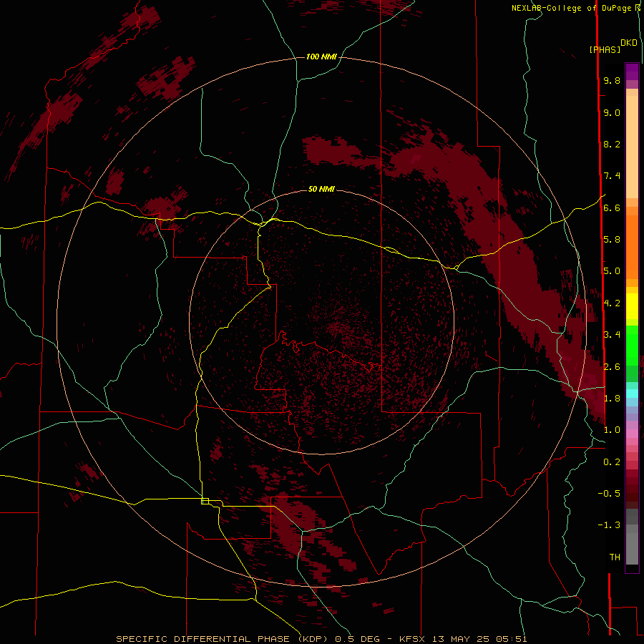Click the 9.8 scale value
644x644 pixels.
click(x=612, y=80)
